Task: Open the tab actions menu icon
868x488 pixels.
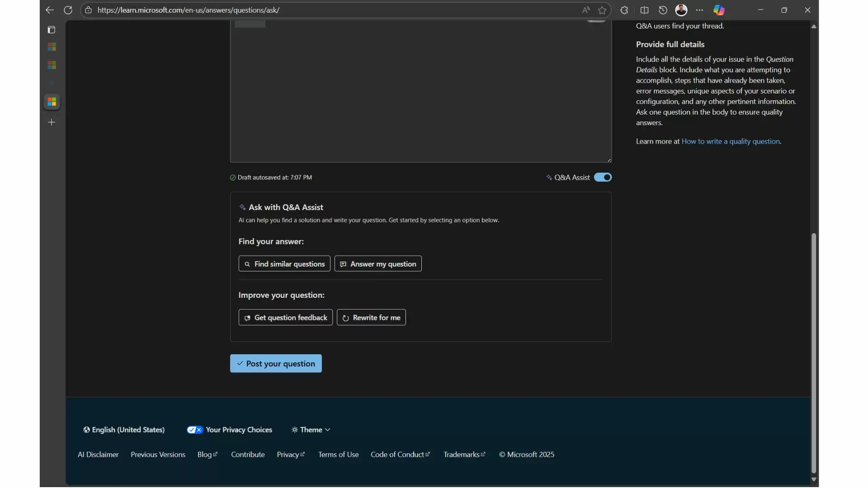Action: tap(52, 30)
